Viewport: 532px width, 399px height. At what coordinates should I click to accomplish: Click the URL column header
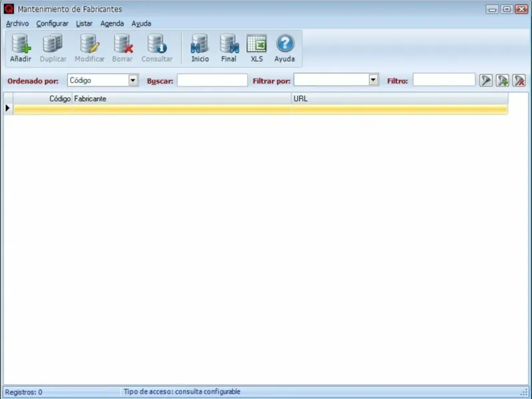(x=400, y=98)
